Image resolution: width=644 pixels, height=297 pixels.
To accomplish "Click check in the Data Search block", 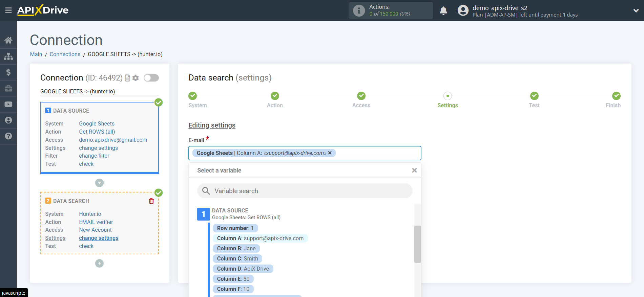I will [x=86, y=246].
